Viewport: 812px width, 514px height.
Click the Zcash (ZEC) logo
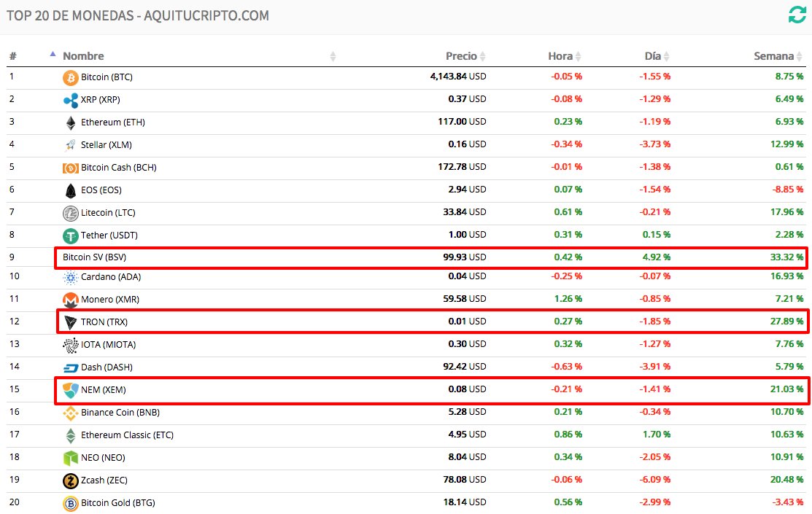71,481
